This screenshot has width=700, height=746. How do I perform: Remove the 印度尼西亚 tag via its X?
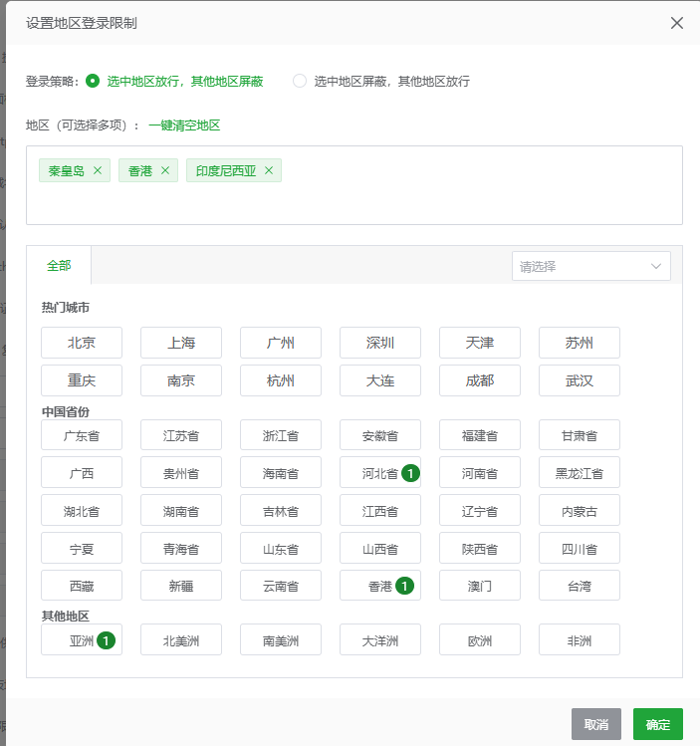click(x=269, y=170)
